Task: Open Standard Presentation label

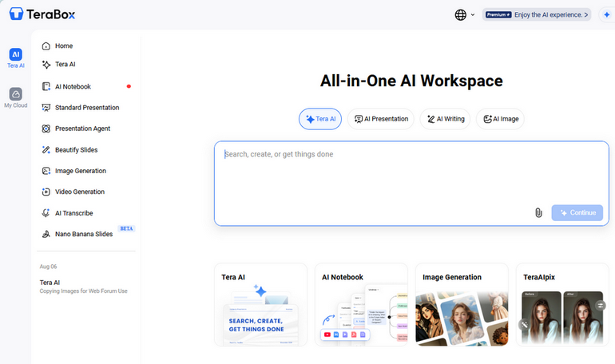Action: point(87,107)
